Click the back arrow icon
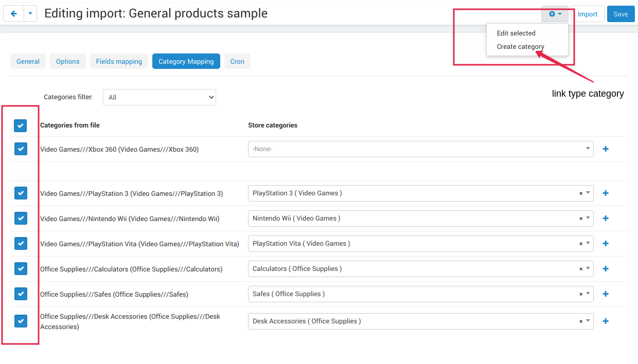Image resolution: width=638 pixels, height=364 pixels. pyautogui.click(x=14, y=14)
